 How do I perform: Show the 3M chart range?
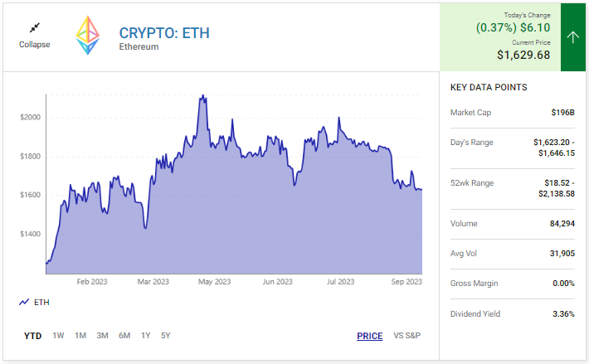(x=102, y=336)
